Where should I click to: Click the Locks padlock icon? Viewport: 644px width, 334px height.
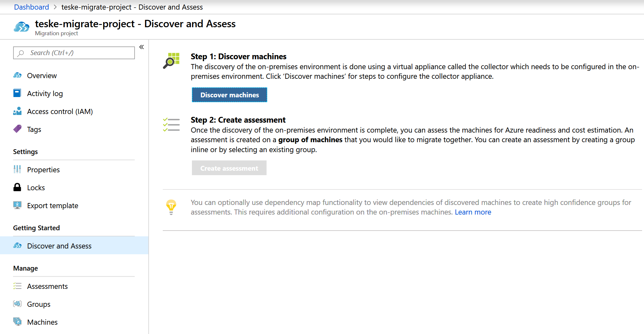pos(17,187)
